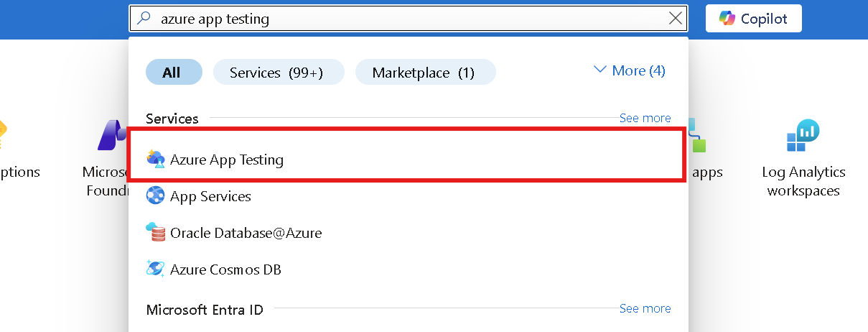Clear the search box text

point(676,19)
